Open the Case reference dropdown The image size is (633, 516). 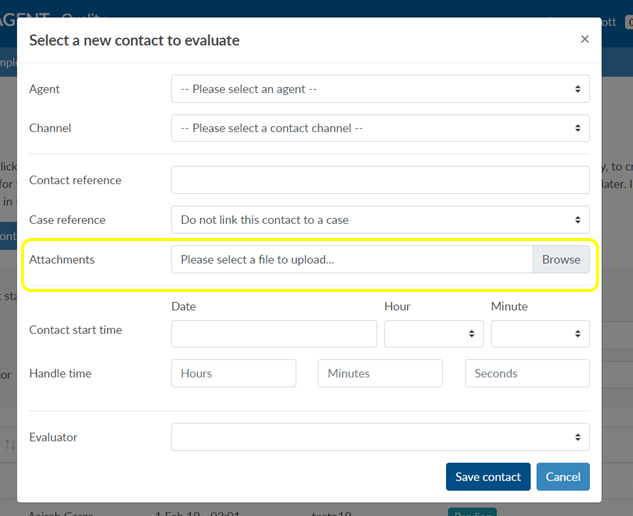[380, 220]
